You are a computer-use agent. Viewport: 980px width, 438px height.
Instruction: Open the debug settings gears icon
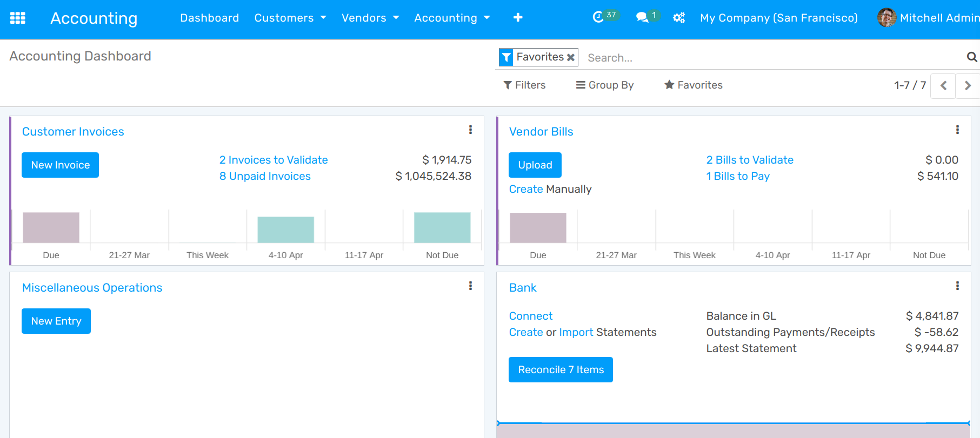click(678, 18)
